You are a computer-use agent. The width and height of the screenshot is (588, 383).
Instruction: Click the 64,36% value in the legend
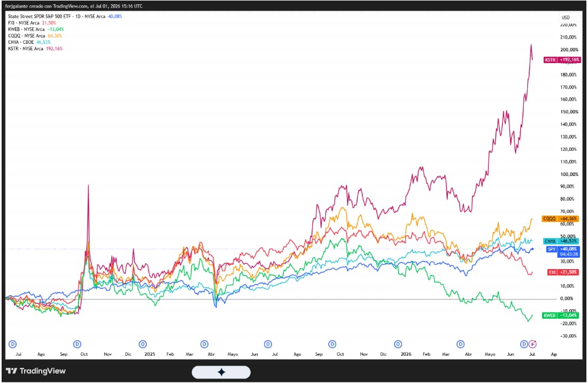tap(55, 36)
